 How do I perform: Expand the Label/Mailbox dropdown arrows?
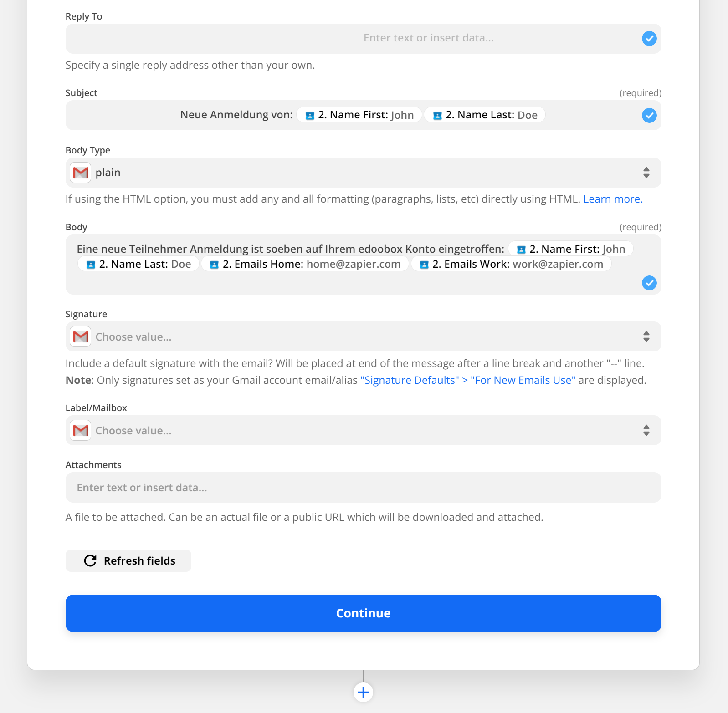tap(646, 431)
